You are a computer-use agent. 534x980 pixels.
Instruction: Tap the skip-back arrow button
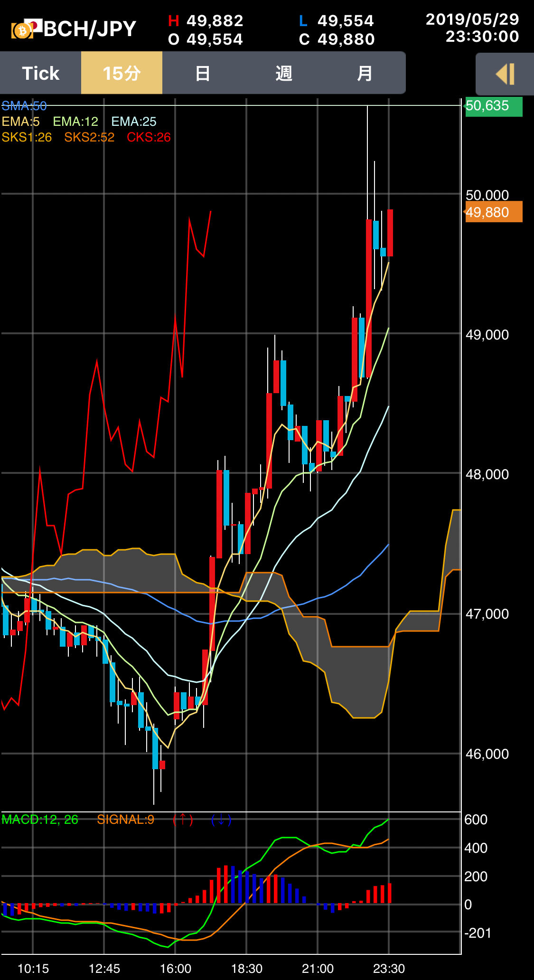point(505,74)
